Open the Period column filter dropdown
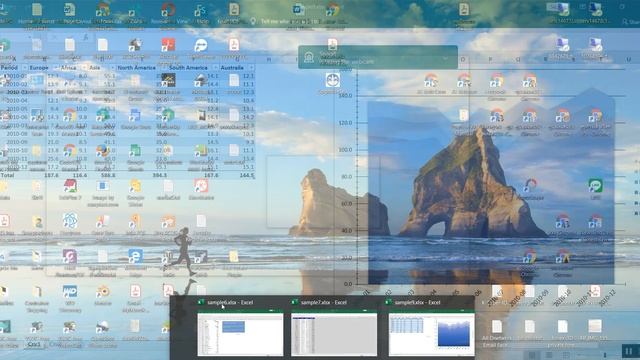 point(24,68)
